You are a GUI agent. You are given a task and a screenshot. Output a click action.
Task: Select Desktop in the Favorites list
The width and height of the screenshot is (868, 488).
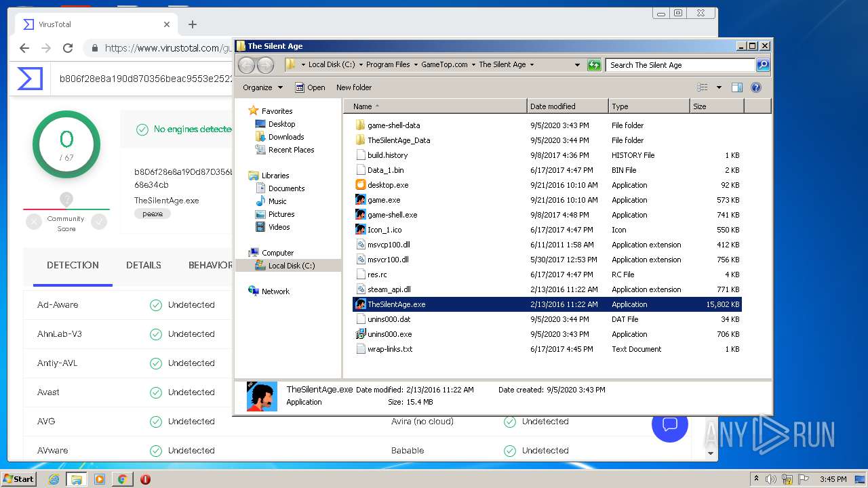click(275, 124)
